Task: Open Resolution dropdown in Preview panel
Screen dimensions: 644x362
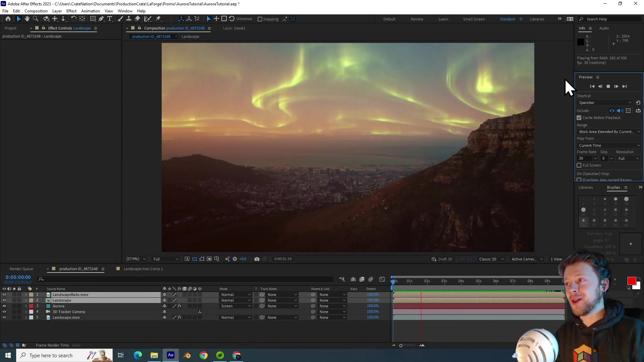Action: click(x=628, y=158)
